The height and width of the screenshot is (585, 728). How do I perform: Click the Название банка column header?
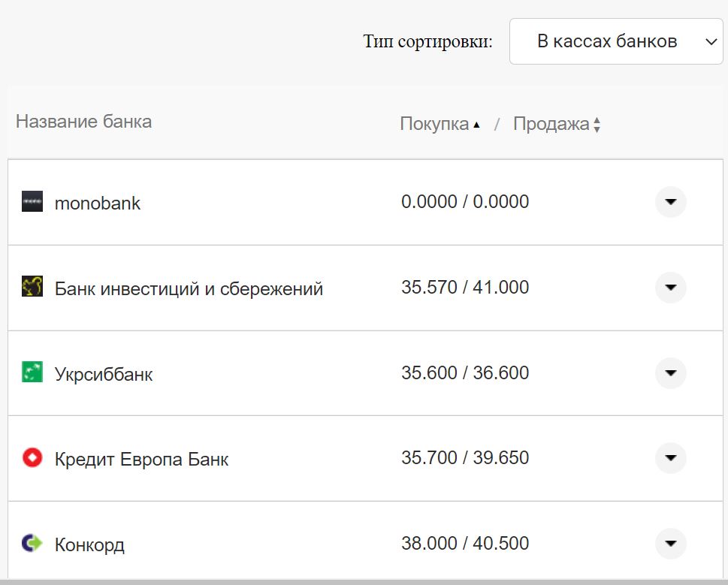[83, 122]
